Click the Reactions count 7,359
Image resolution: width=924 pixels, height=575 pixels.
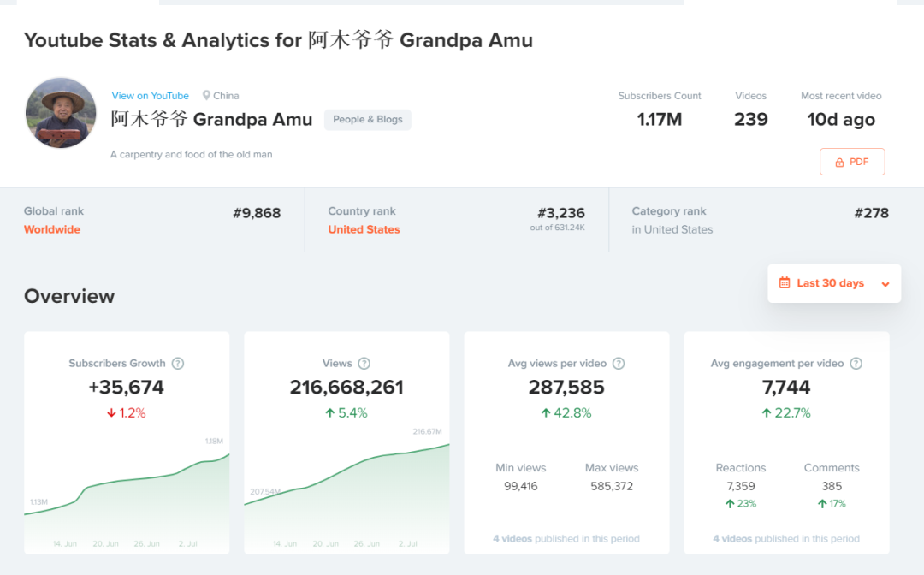click(x=741, y=486)
